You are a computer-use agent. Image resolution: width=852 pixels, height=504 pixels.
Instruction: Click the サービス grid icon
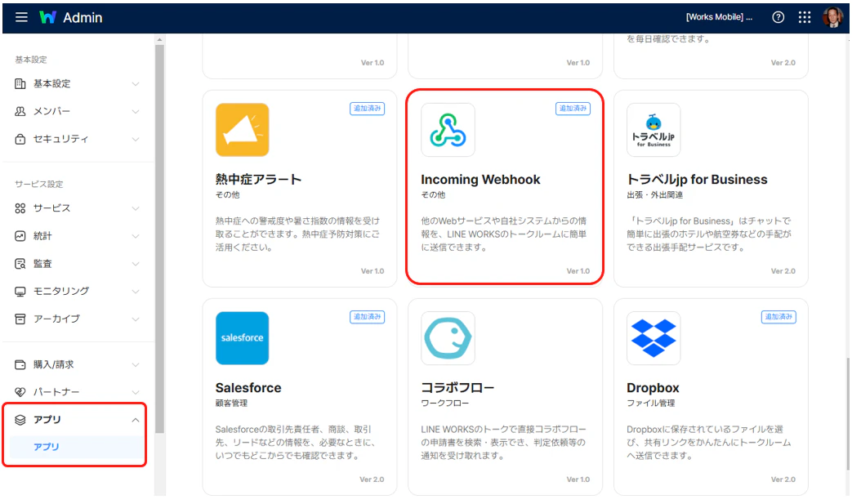[20, 208]
